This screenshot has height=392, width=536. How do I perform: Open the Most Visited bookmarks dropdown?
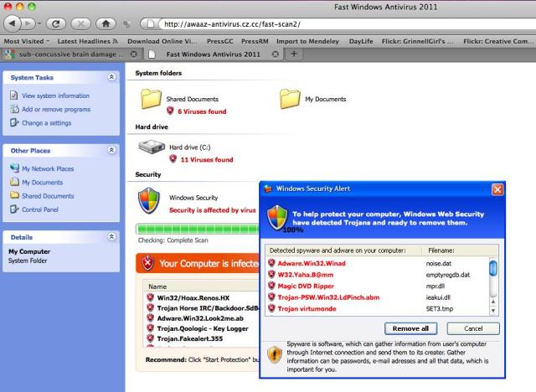tap(27, 39)
